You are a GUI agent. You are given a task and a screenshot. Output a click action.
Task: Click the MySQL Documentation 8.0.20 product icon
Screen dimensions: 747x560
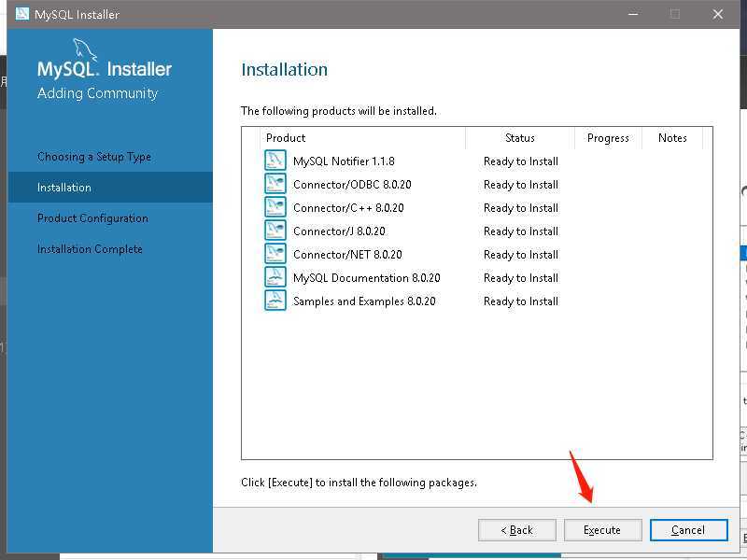click(x=275, y=276)
